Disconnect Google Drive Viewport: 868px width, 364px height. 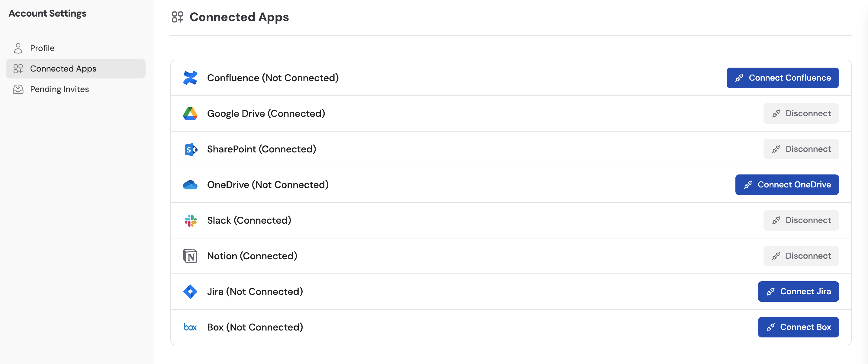801,113
